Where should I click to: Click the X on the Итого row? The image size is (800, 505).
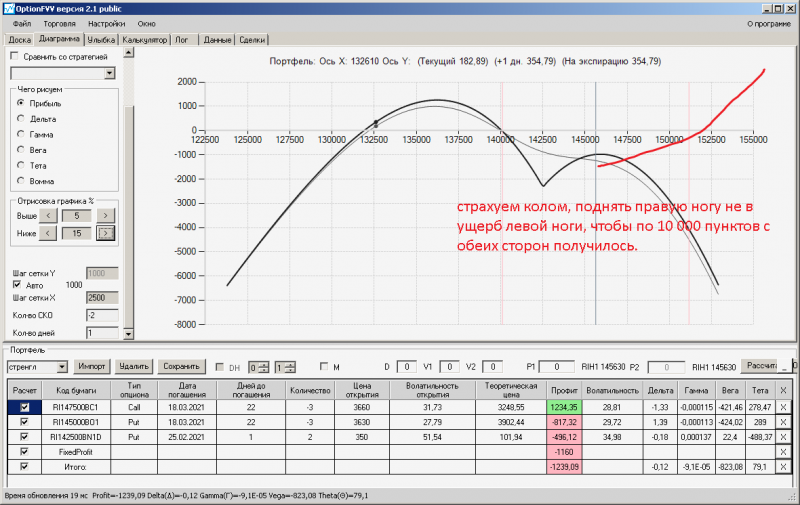[783, 466]
